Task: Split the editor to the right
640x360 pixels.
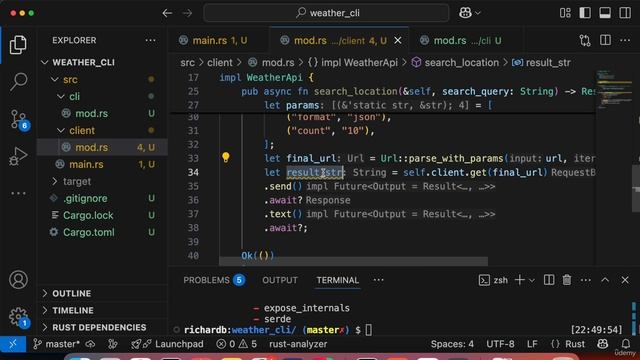Action: click(x=605, y=40)
